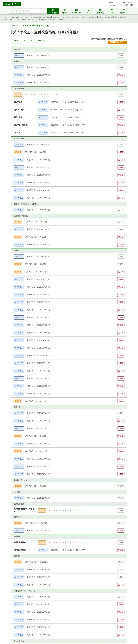Click the search magnifier icon
This screenshot has width=138, height=644.
44,11
